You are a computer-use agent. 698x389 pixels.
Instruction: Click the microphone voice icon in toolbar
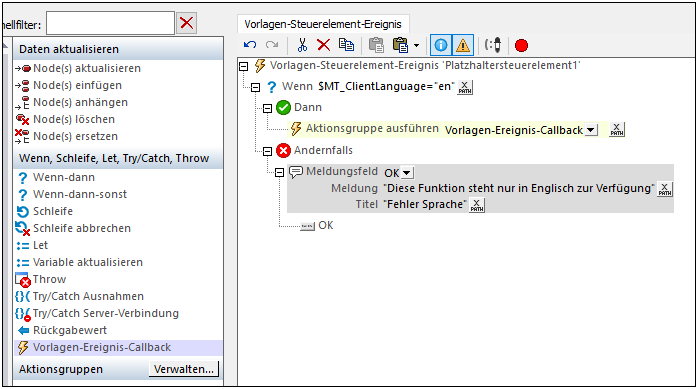coord(493,45)
